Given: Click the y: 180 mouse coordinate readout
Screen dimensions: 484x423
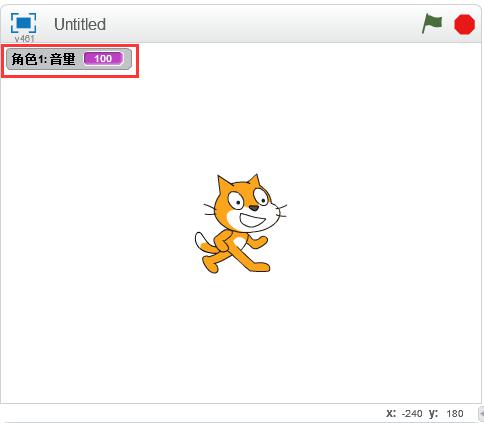Looking at the screenshot, I should (446, 414).
